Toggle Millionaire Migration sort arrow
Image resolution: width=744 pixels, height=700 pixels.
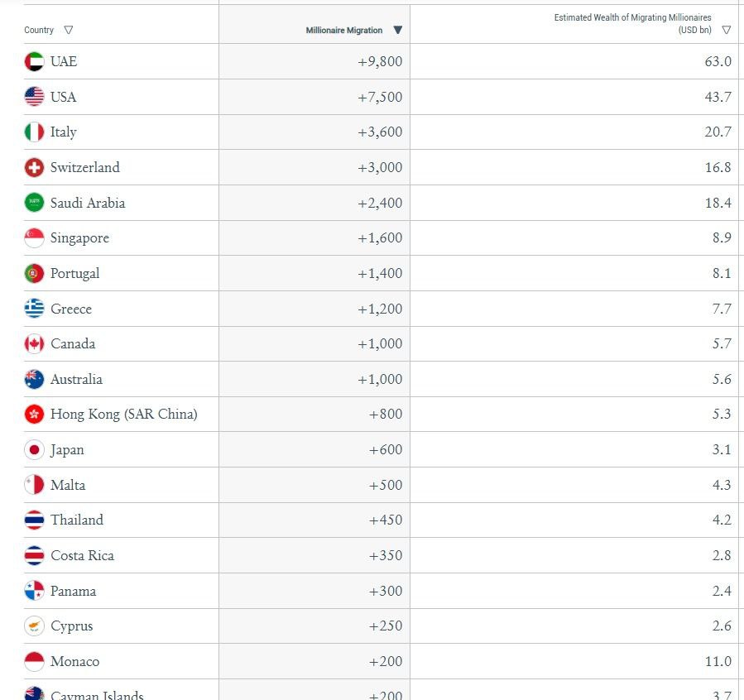coord(397,31)
